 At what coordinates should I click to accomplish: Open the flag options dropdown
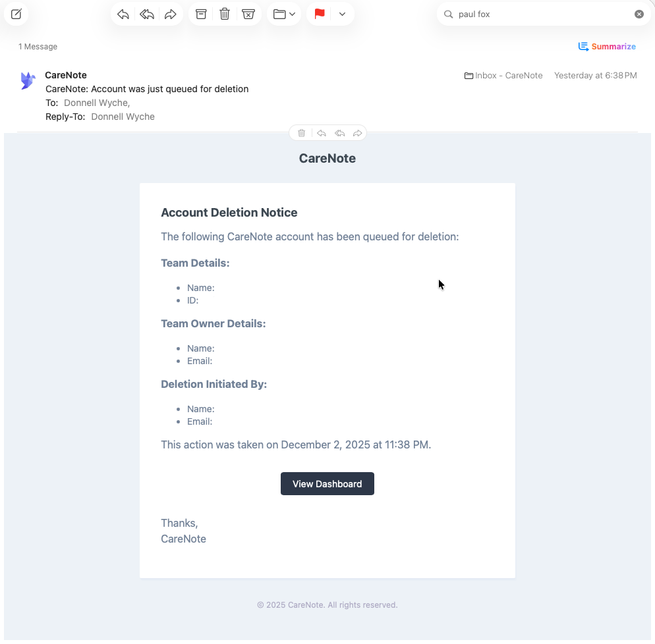[x=341, y=13]
